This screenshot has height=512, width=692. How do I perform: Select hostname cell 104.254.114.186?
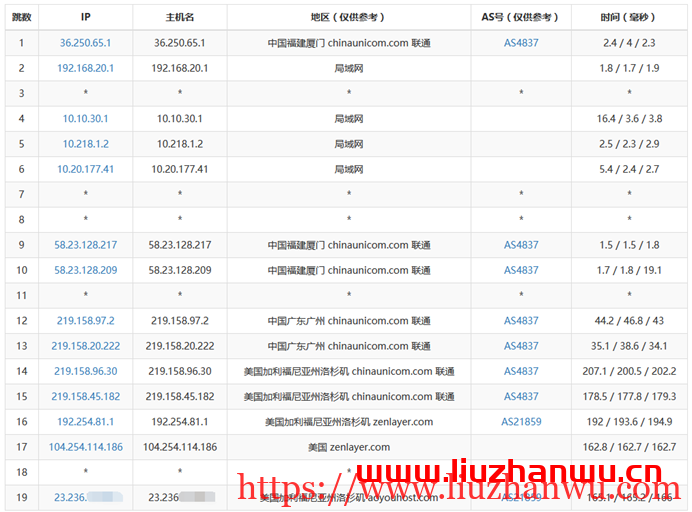click(x=180, y=447)
